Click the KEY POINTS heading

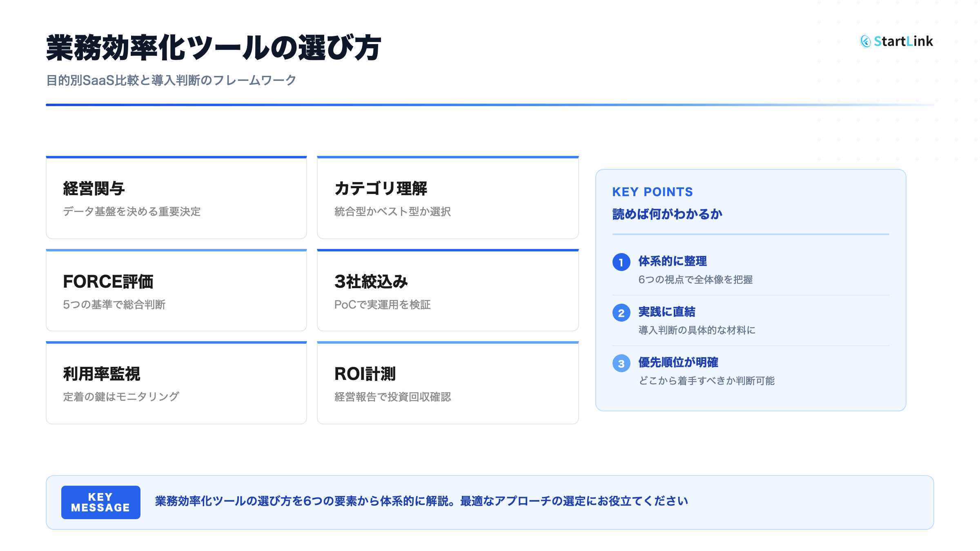[x=652, y=192]
